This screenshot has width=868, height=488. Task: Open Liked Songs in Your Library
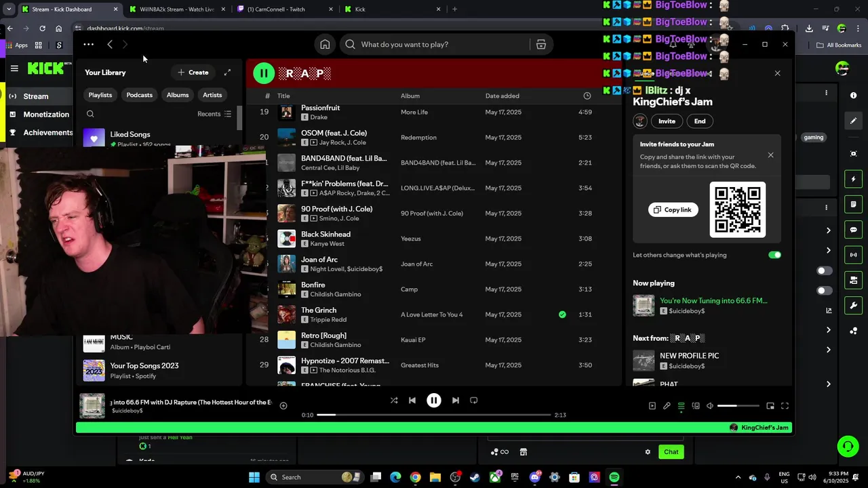pos(159,138)
